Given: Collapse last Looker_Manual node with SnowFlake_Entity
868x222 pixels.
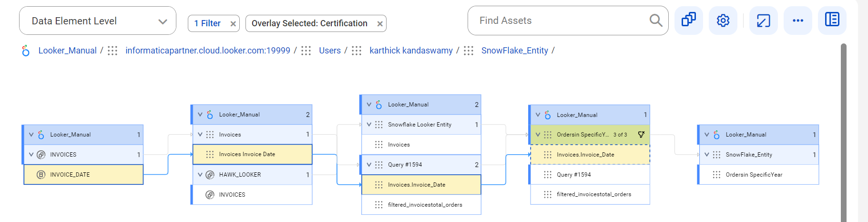Looking at the screenshot, I should click(x=706, y=135).
